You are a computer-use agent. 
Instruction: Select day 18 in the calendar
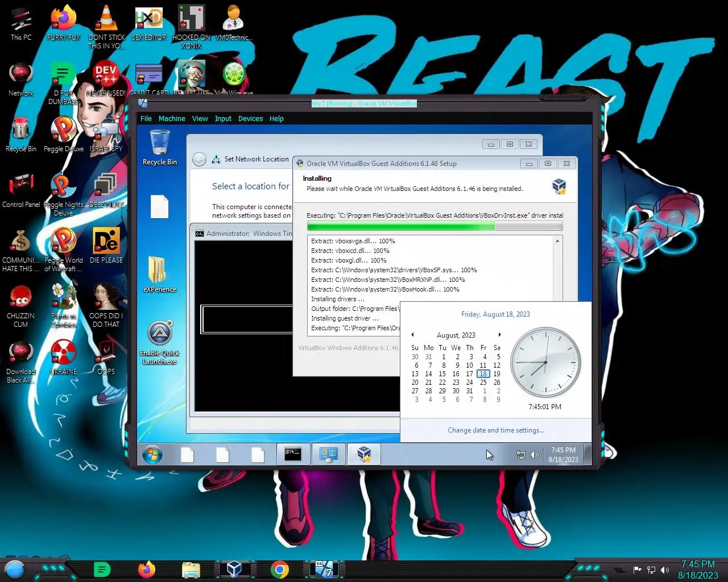(483, 374)
